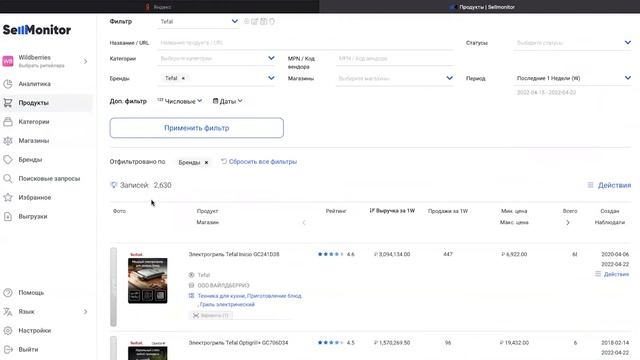The image size is (640, 360).
Task: Sort by Выручка за 1W column
Action: (392, 211)
